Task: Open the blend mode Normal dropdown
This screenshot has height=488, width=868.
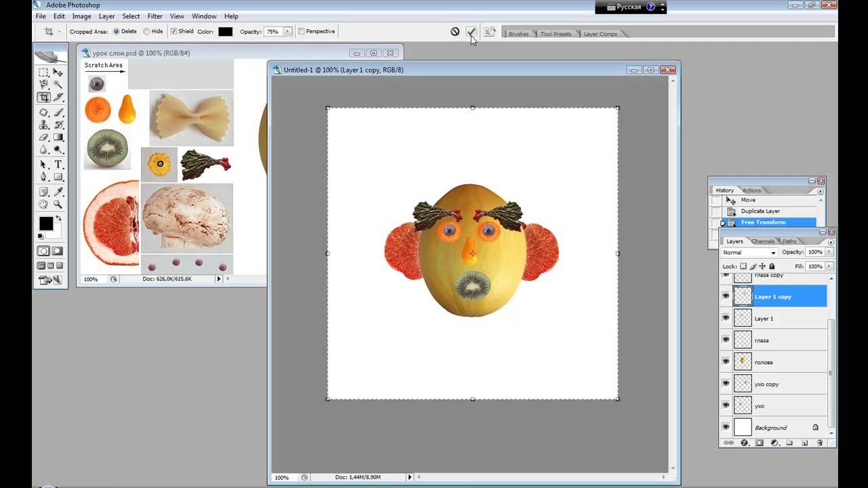Action: [x=749, y=252]
